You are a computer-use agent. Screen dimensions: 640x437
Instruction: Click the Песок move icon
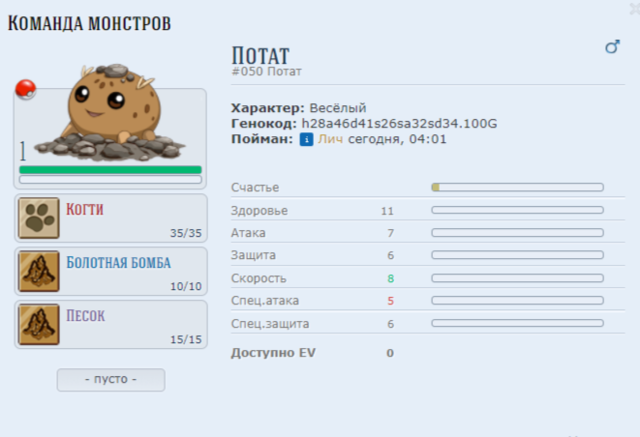point(39,324)
